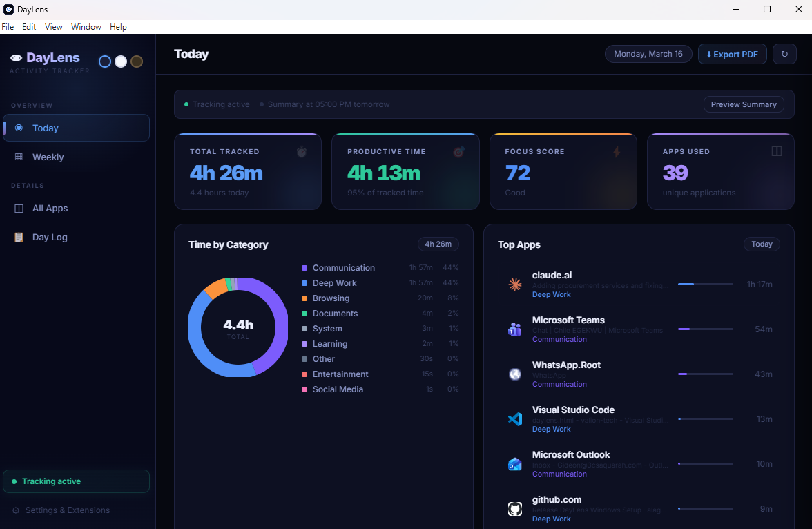Open the Day Log page
Image resolution: width=812 pixels, height=529 pixels.
pyautogui.click(x=76, y=238)
